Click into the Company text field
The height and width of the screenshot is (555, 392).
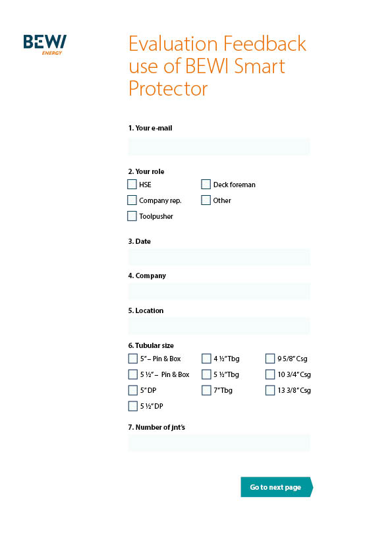click(x=219, y=291)
